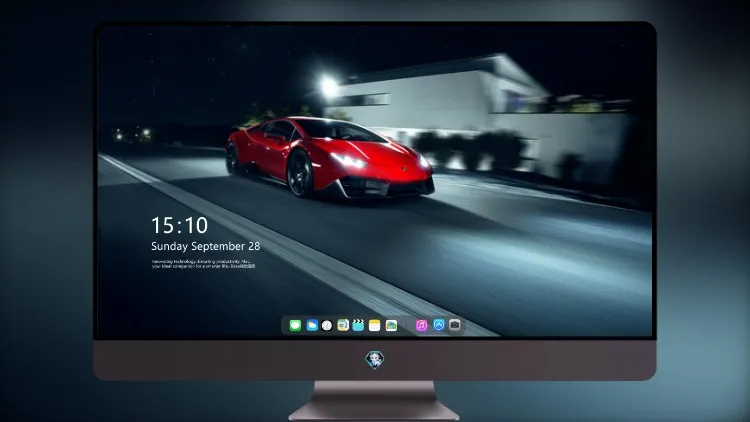Click the 15:10 clock display
Image resolution: width=750 pixels, height=422 pixels.
click(180, 225)
